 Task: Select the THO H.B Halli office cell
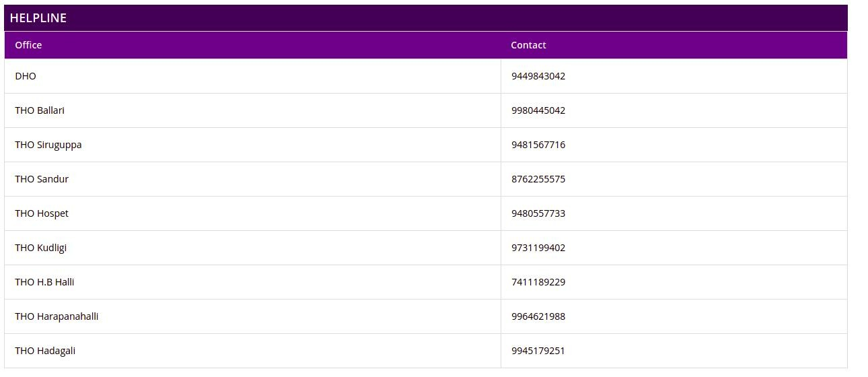[44, 282]
